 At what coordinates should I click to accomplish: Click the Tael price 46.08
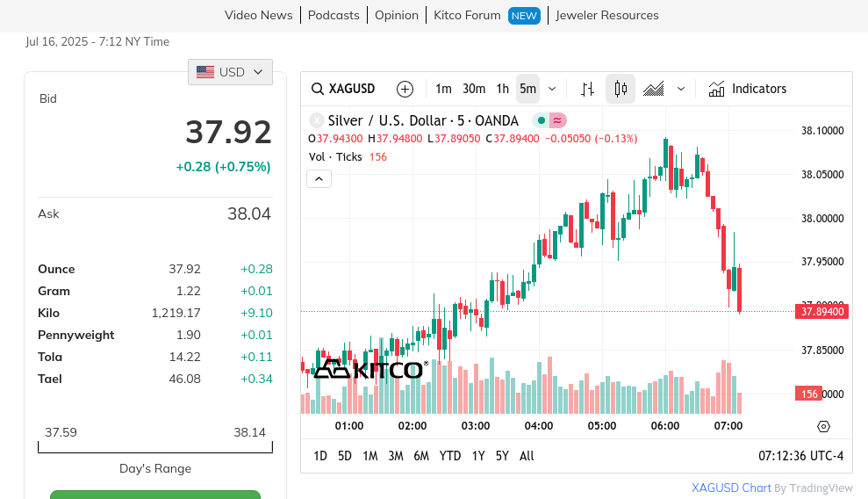point(185,379)
